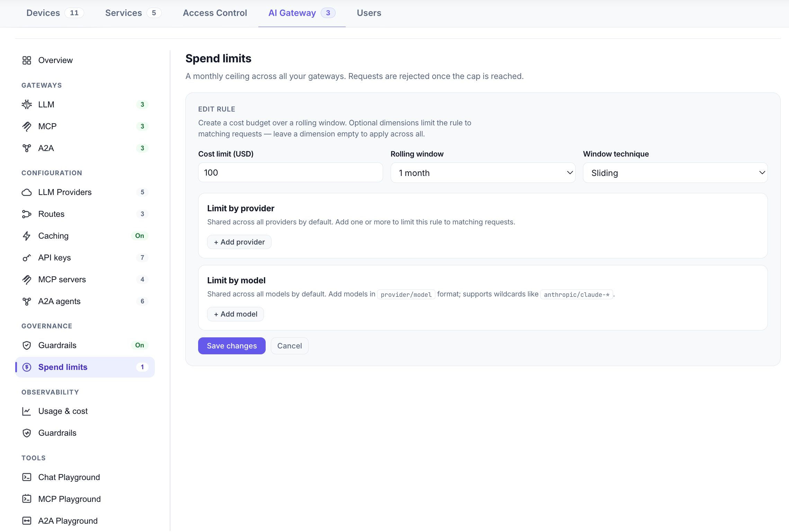Click the LLM gateway chip icon
This screenshot has height=532, width=789.
coord(27,104)
